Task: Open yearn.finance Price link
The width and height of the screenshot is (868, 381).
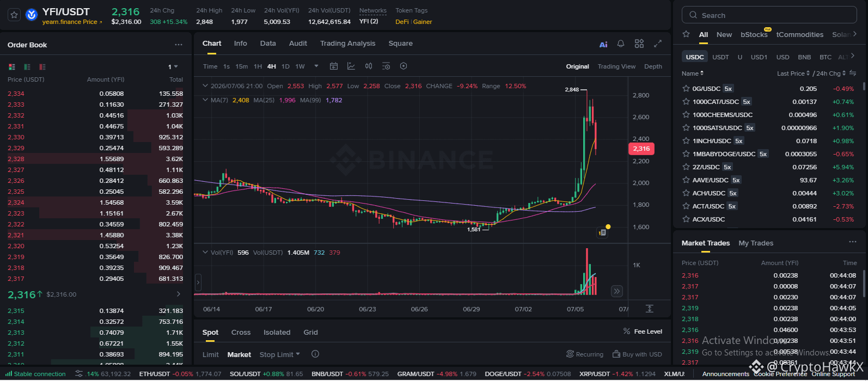Action: coord(72,22)
